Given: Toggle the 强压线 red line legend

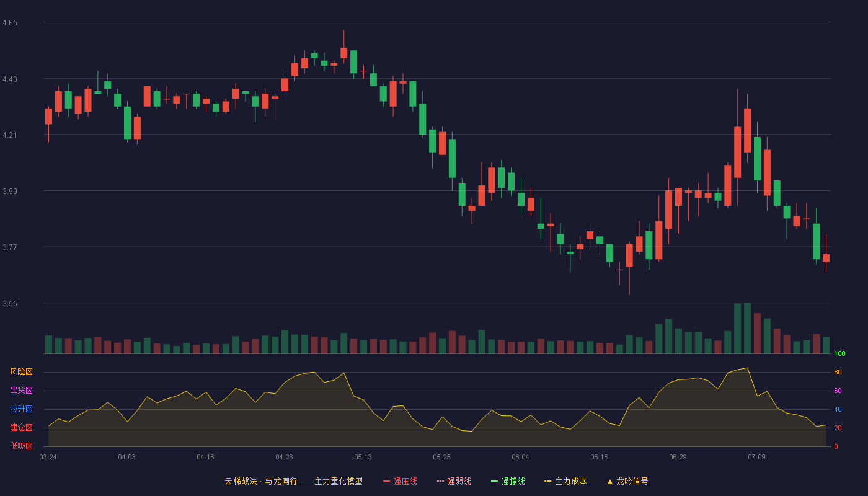Looking at the screenshot, I should (400, 481).
